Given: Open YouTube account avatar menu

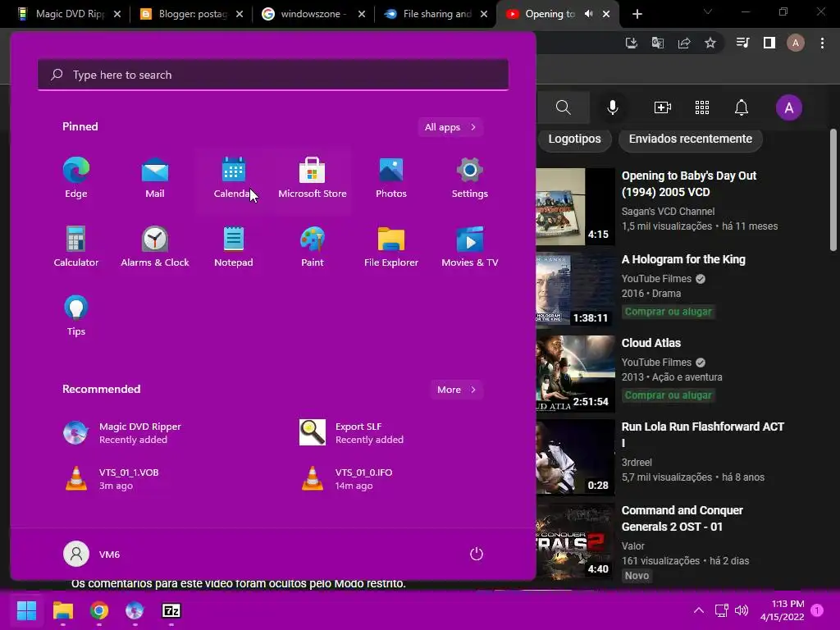Looking at the screenshot, I should 789,107.
